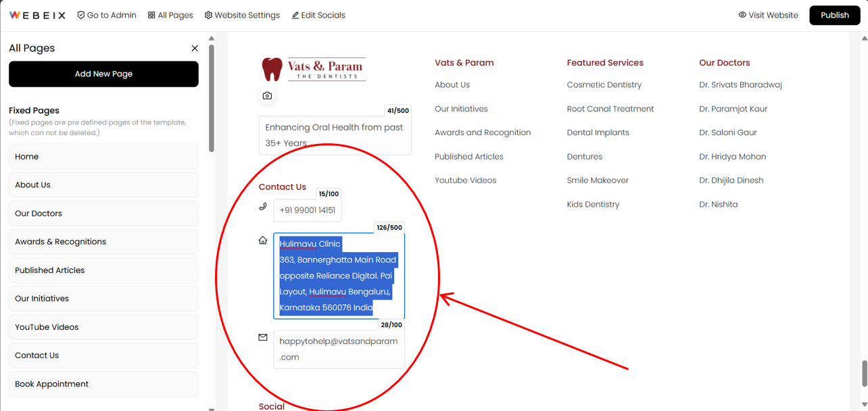Open Go to Admin in the top bar

107,15
